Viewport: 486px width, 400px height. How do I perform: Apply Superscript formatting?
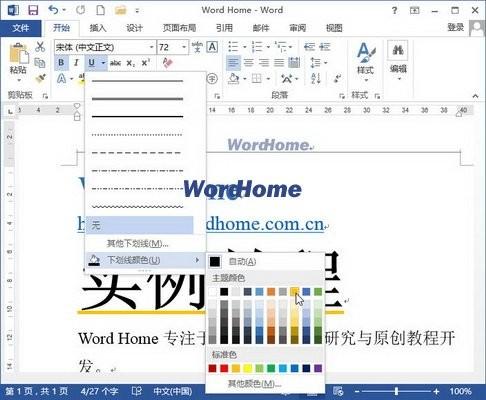pos(146,63)
